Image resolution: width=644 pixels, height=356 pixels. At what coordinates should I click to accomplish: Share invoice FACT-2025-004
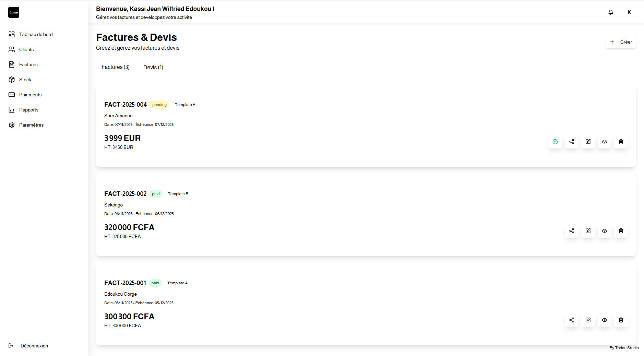tap(572, 142)
